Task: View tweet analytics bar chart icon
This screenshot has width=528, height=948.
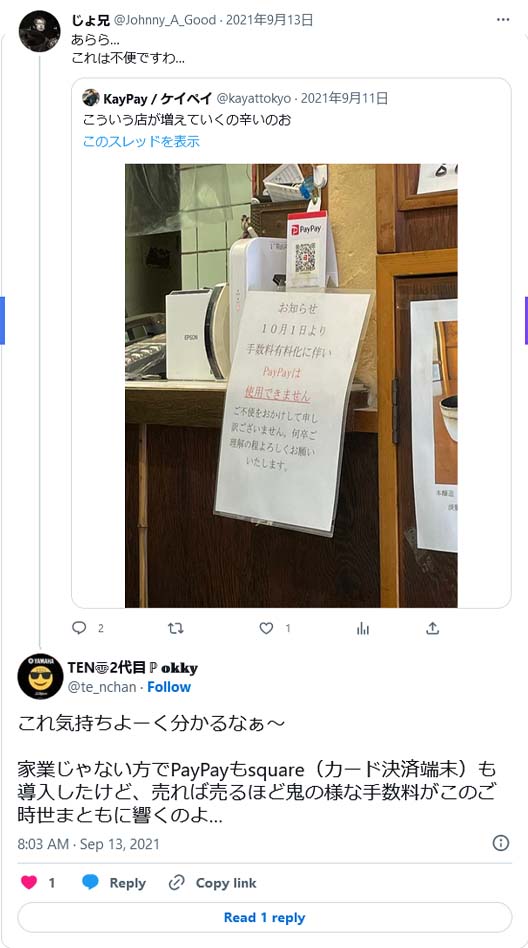Action: click(x=363, y=628)
